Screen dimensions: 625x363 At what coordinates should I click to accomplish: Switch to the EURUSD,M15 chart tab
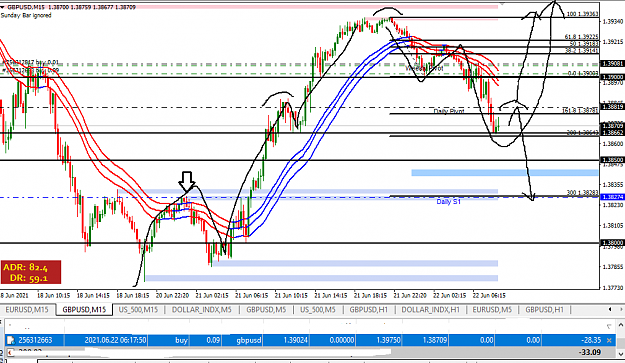click(27, 310)
